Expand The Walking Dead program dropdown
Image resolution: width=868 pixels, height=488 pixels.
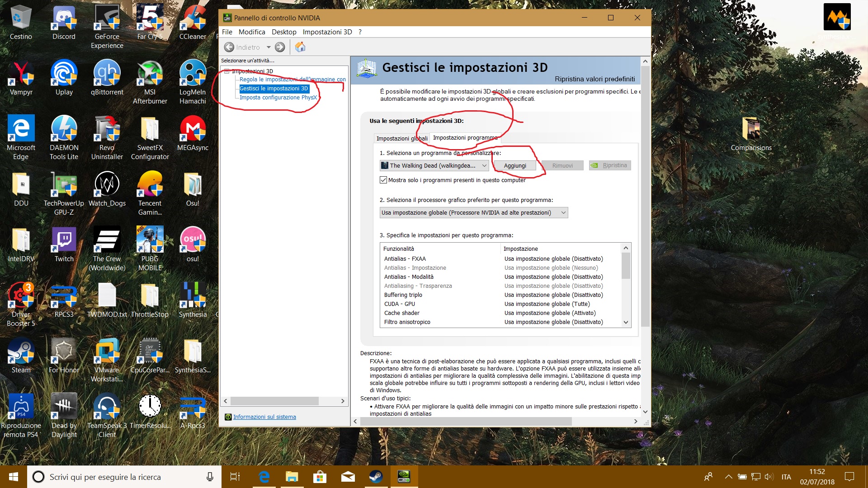tap(434, 165)
